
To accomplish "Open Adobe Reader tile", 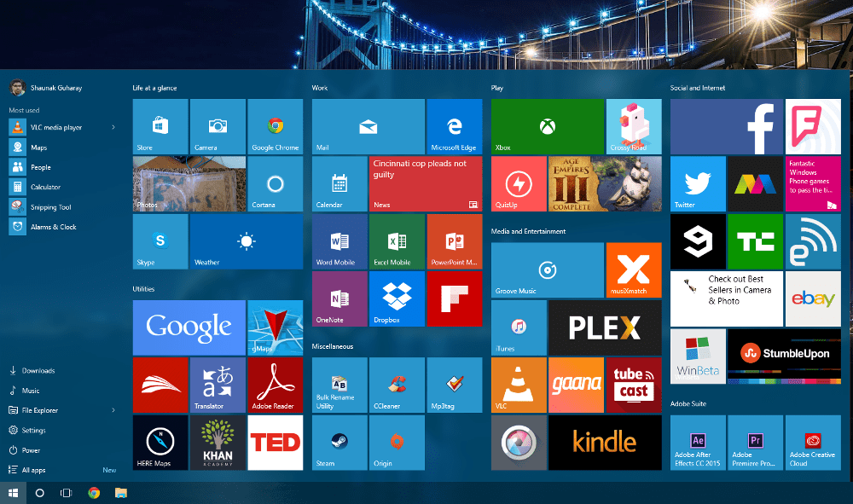I will (276, 385).
